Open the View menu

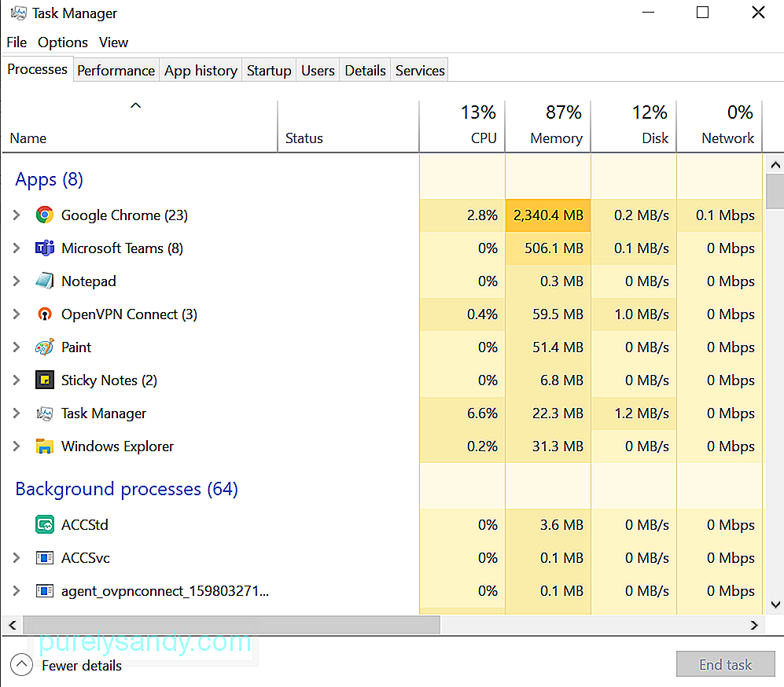pos(113,42)
